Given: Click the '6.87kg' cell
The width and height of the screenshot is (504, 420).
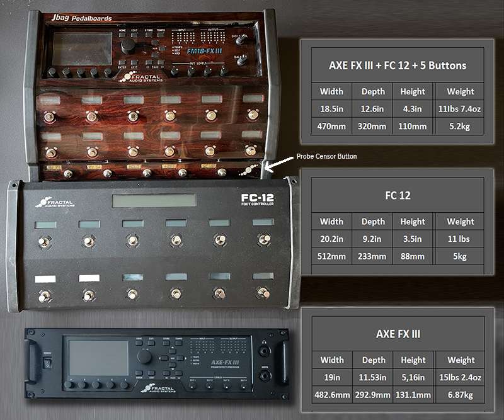Looking at the screenshot, I should point(461,395).
